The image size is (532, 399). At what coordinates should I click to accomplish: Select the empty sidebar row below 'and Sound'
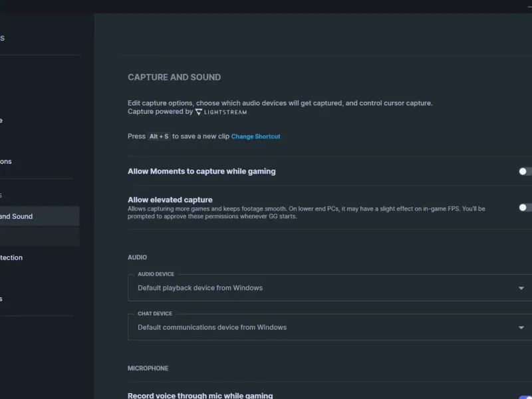click(39, 237)
